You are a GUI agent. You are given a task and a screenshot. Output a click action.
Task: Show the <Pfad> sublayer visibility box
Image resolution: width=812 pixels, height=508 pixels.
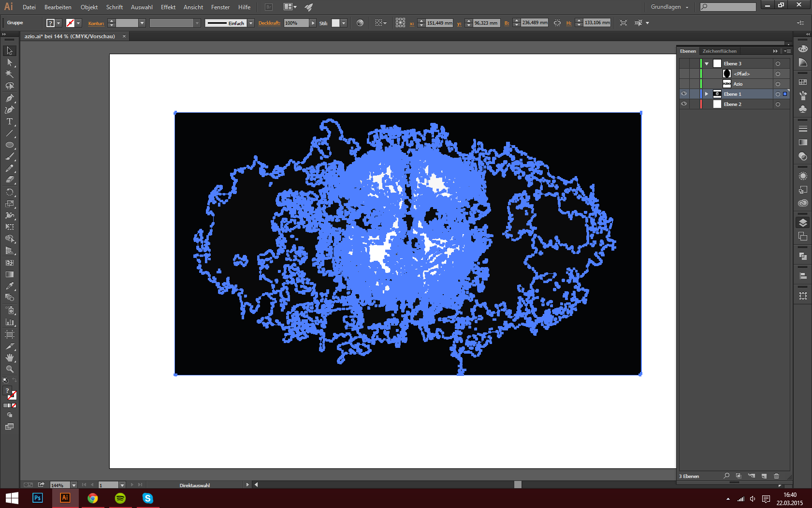(684, 74)
